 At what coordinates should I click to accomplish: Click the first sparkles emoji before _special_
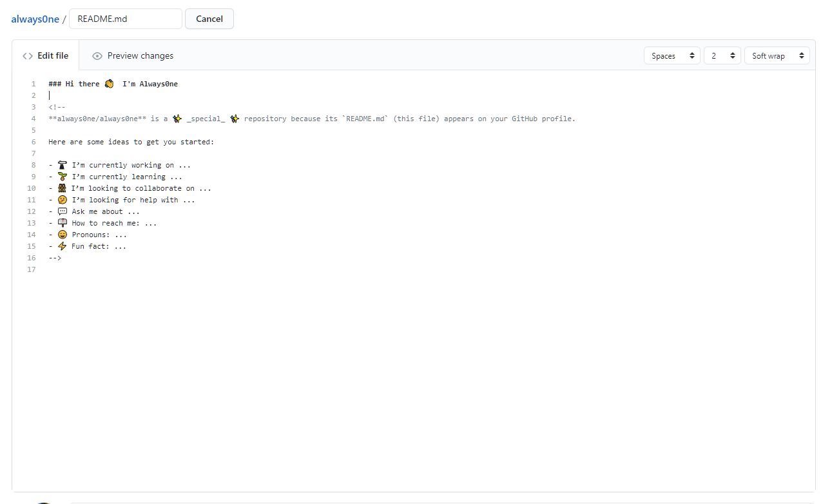(x=177, y=119)
